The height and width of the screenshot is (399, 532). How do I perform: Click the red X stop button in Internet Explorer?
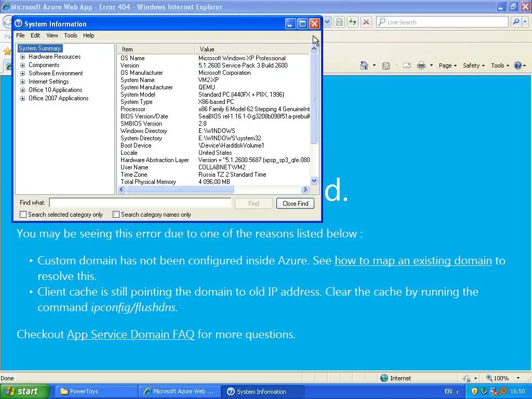pos(366,22)
